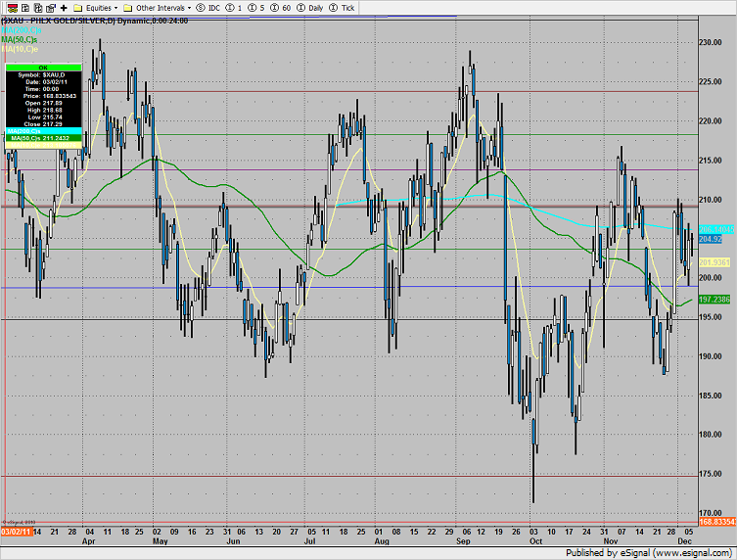Select the 5-minute interval button
The width and height of the screenshot is (737, 560).
[259, 7]
